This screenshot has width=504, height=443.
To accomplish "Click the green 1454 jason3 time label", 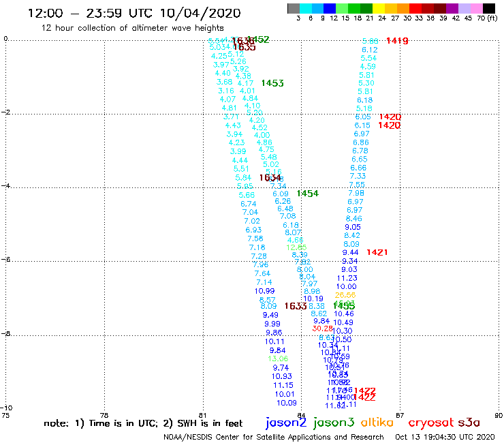I will (x=308, y=194).
